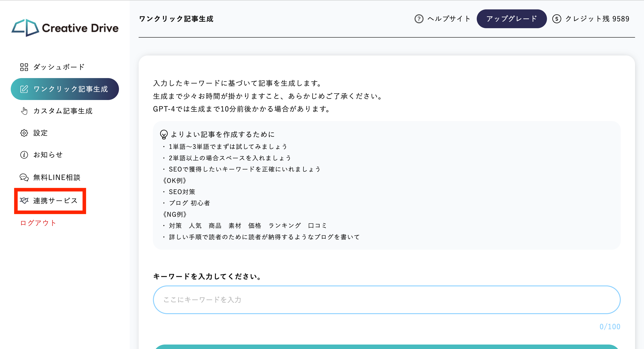Open 設定 page from sidebar
The image size is (644, 349).
click(x=40, y=133)
